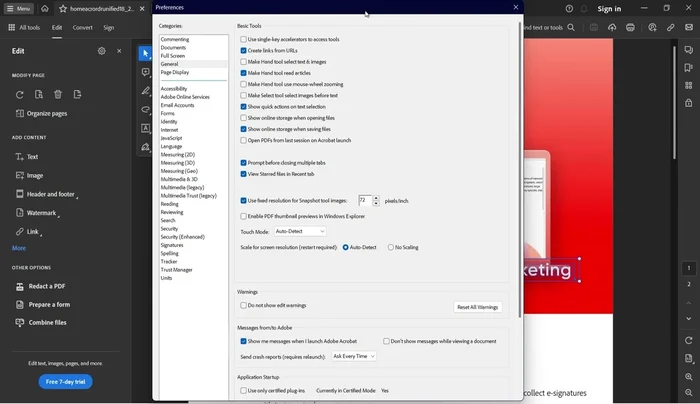Viewport: 700px width, 404px height.
Task: Uncheck Create links from URLs
Action: (x=243, y=50)
